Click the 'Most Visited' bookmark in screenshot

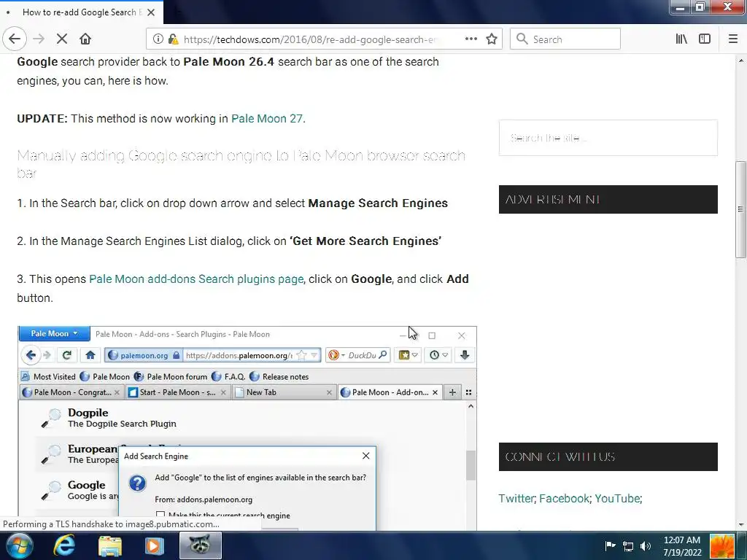48,377
